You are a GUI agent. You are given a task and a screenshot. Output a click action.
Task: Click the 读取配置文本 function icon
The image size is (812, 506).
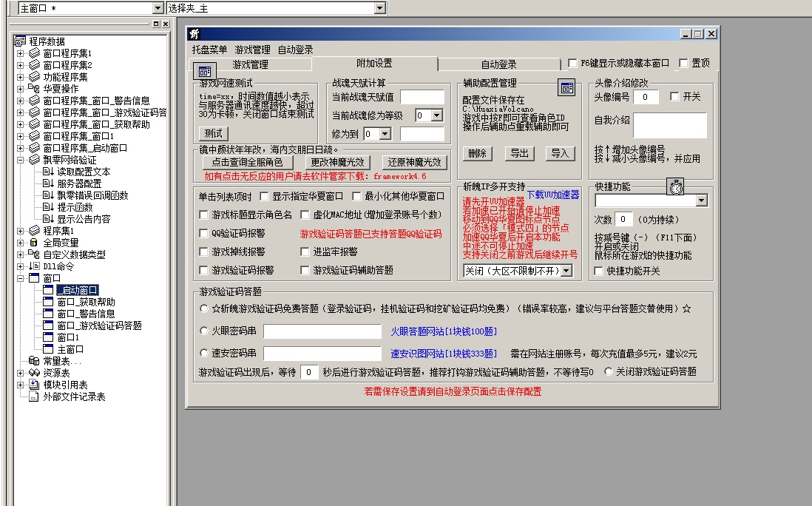(48, 172)
